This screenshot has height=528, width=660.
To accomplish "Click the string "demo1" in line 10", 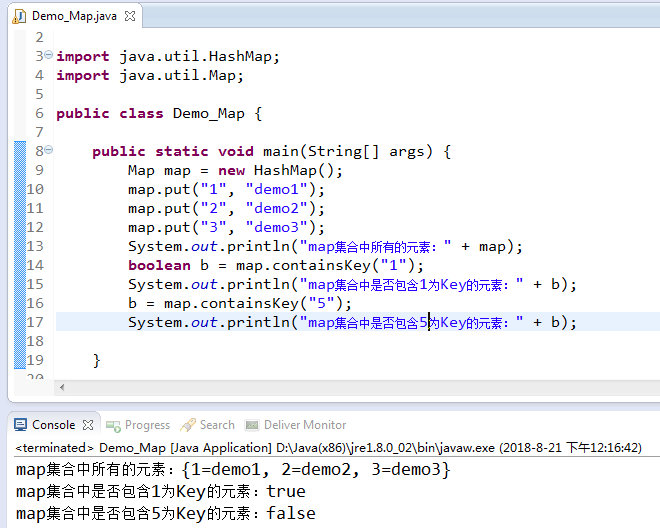I will pos(277,189).
